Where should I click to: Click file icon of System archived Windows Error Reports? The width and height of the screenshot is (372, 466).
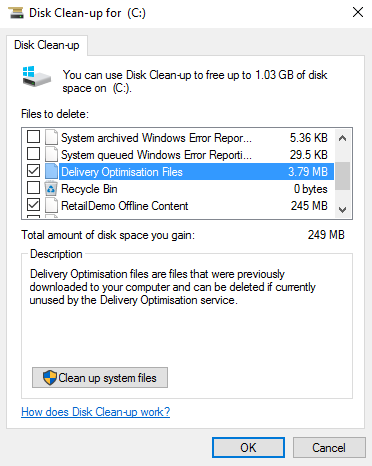point(51,137)
